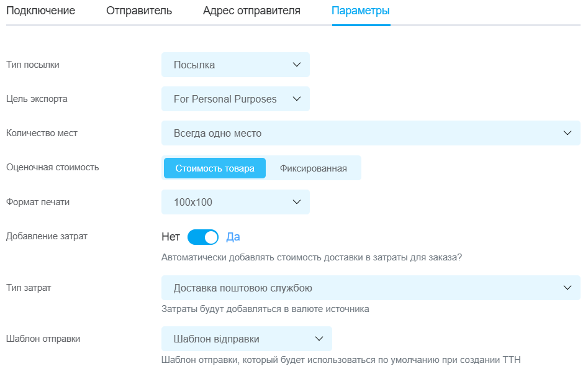
Task: Click chevron next to For Personal Purposes
Action: pyautogui.click(x=297, y=99)
